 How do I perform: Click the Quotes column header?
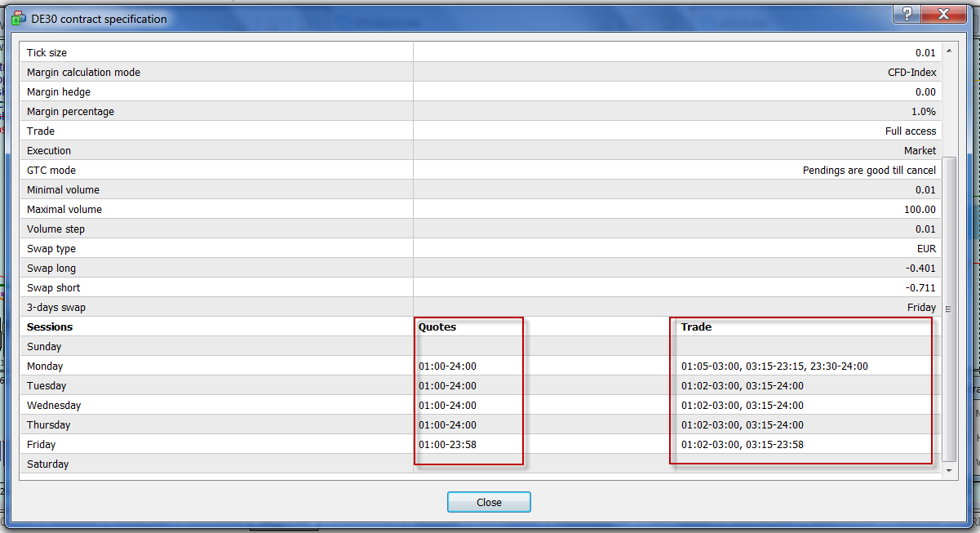point(437,326)
